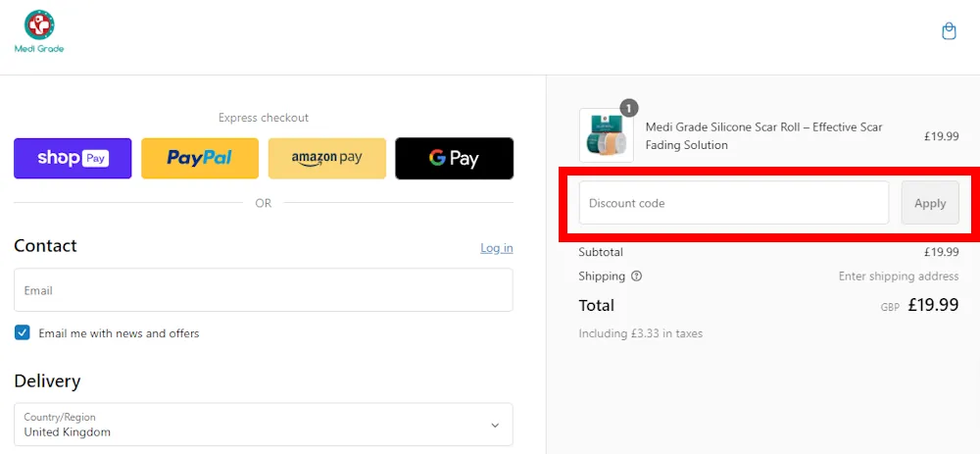Select the Total £19.99 amount
Viewport: 980px width, 454px height.
point(933,305)
